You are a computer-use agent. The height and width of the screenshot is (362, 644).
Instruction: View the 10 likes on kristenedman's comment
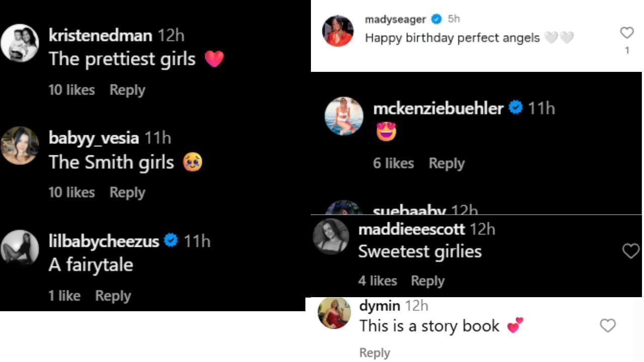click(71, 90)
